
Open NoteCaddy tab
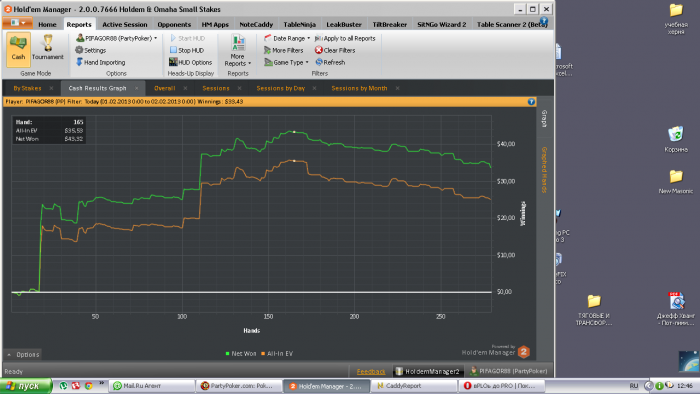point(256,25)
